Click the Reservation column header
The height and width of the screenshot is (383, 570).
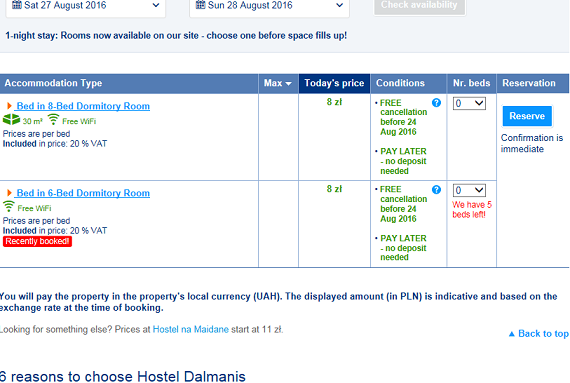tap(533, 83)
